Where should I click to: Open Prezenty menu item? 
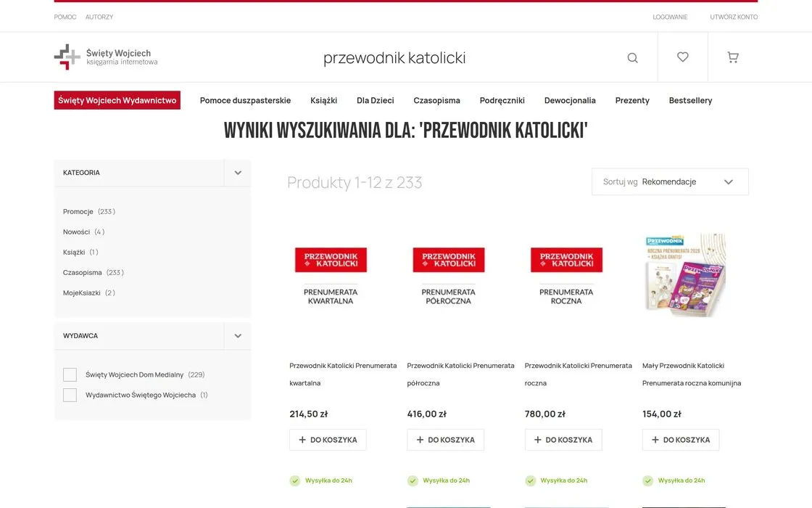pyautogui.click(x=631, y=100)
